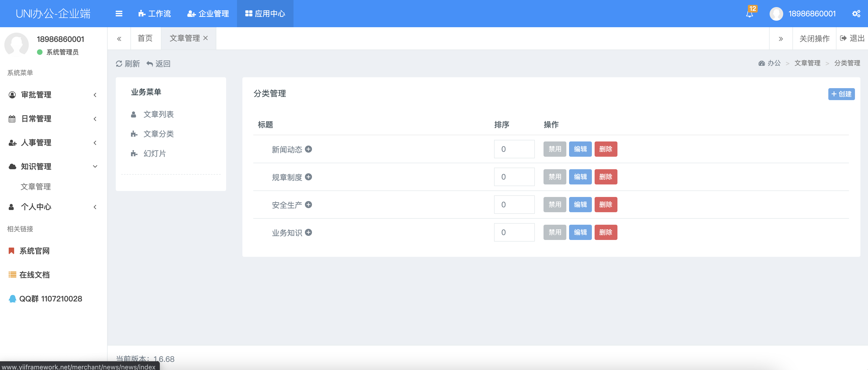
Task: Delete the 业务知识 category
Action: 605,232
